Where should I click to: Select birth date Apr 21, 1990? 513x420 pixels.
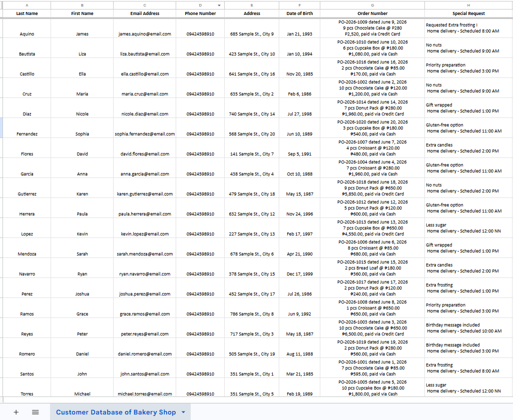299,248
